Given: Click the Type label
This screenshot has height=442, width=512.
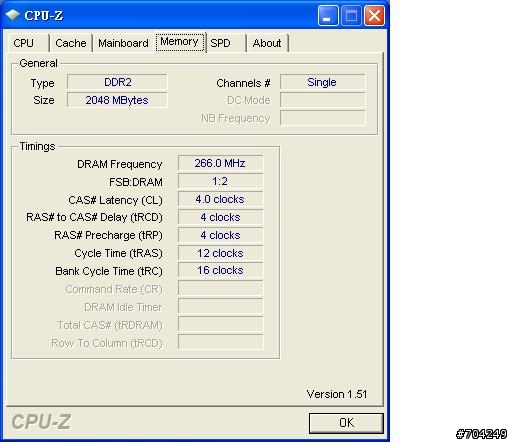Looking at the screenshot, I should tap(42, 83).
